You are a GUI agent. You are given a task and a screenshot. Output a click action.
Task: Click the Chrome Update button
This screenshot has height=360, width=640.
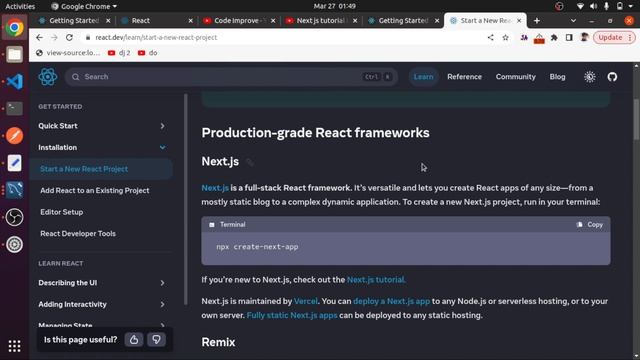[610, 38]
